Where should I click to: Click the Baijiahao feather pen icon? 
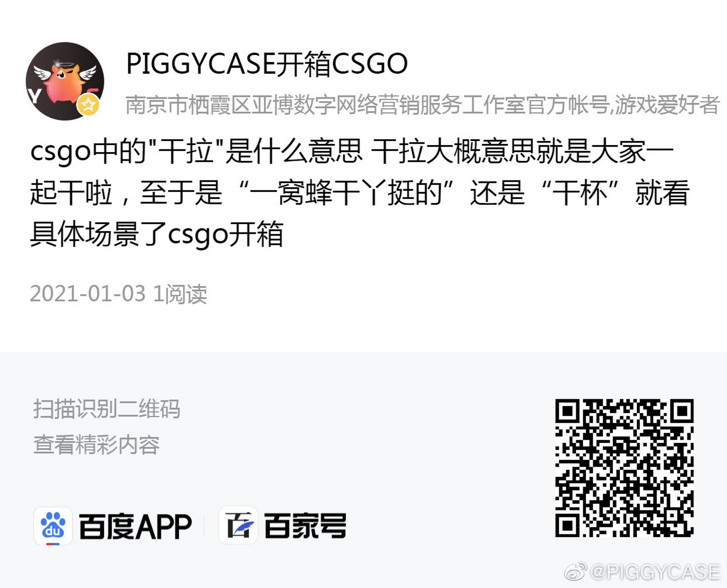pyautogui.click(x=238, y=525)
